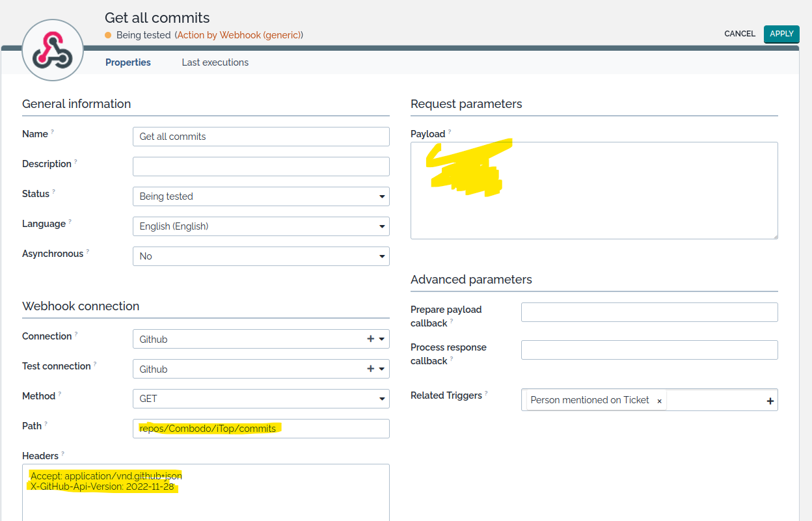This screenshot has width=812, height=521.
Task: Click the help mark next to Asynchronous
Action: 88,252
